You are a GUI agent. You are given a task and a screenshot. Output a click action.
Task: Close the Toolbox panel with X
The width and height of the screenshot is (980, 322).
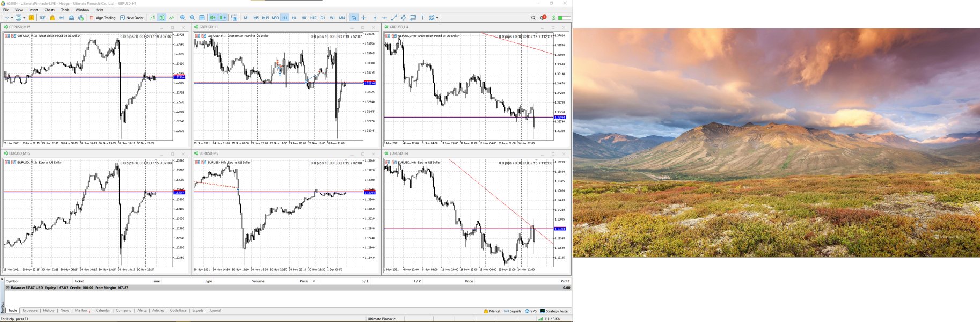(x=2, y=279)
